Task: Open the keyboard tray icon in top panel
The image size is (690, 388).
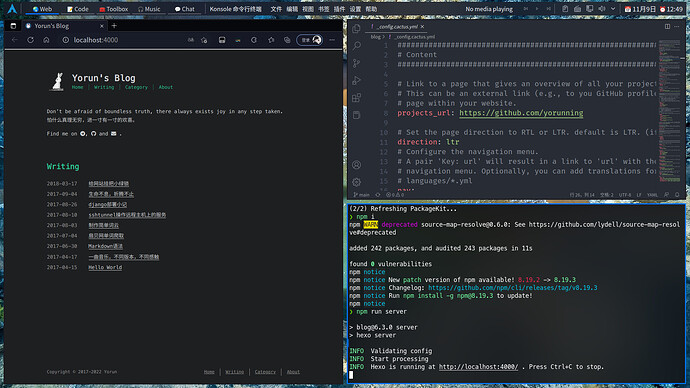Action: [x=577, y=9]
